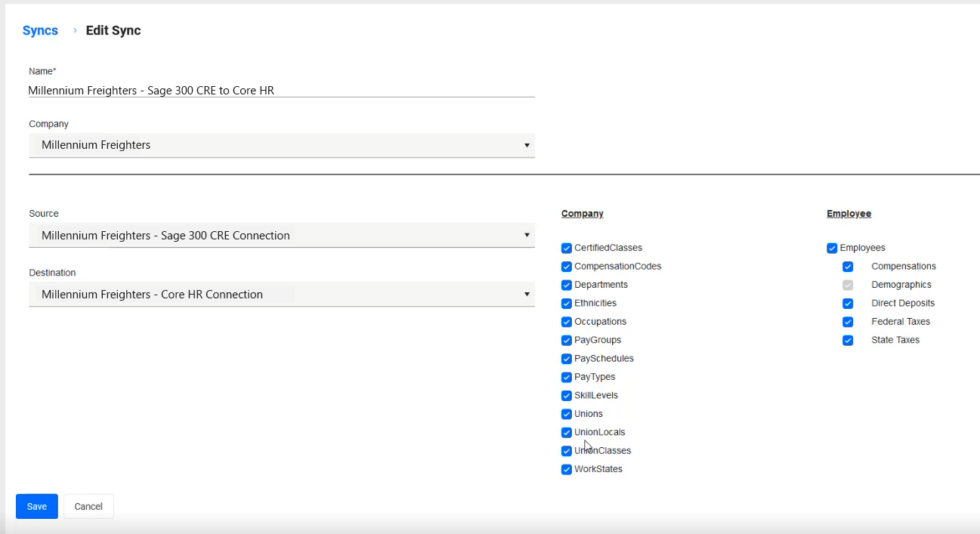980x534 pixels.
Task: Toggle the Federal Taxes checkbox
Action: [x=848, y=322]
